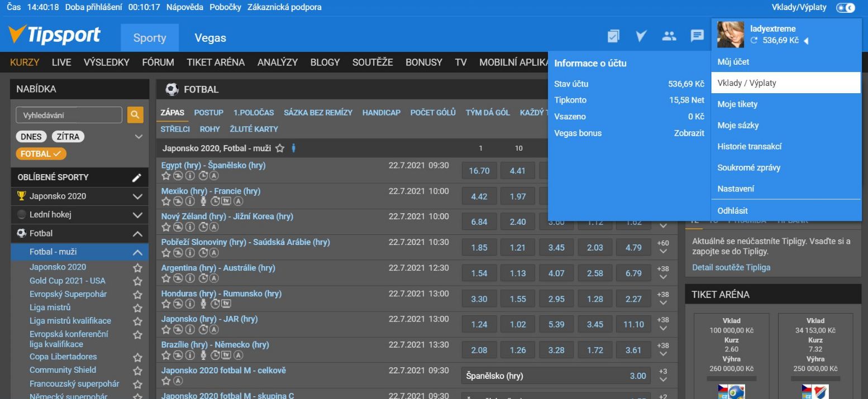The image size is (868, 399).
Task: Toggle the dark mode switch at top right
Action: (845, 8)
